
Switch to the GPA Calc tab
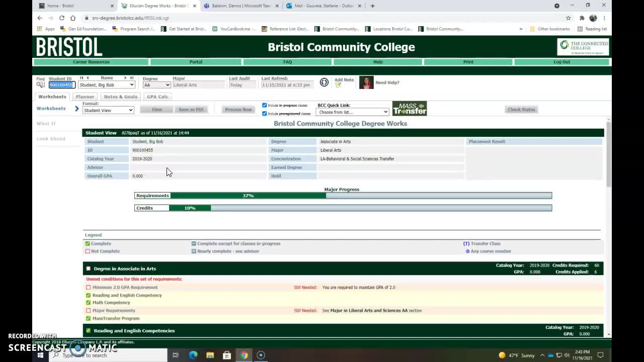tap(157, 97)
